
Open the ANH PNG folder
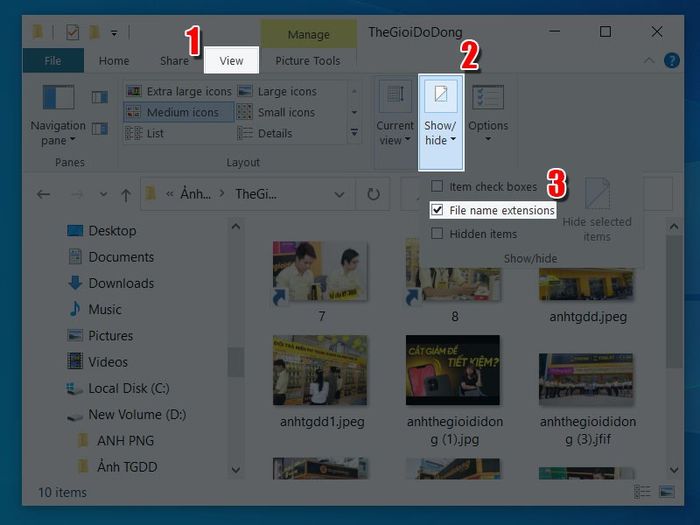[x=116, y=441]
